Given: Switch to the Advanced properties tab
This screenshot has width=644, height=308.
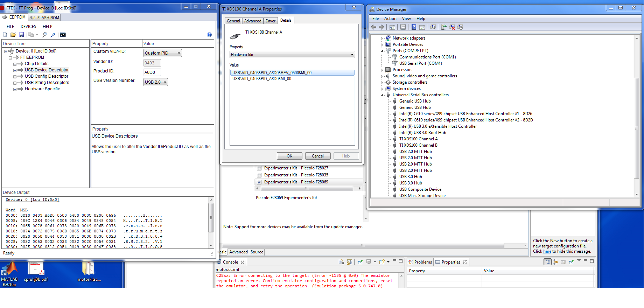Looking at the screenshot, I should point(253,21).
